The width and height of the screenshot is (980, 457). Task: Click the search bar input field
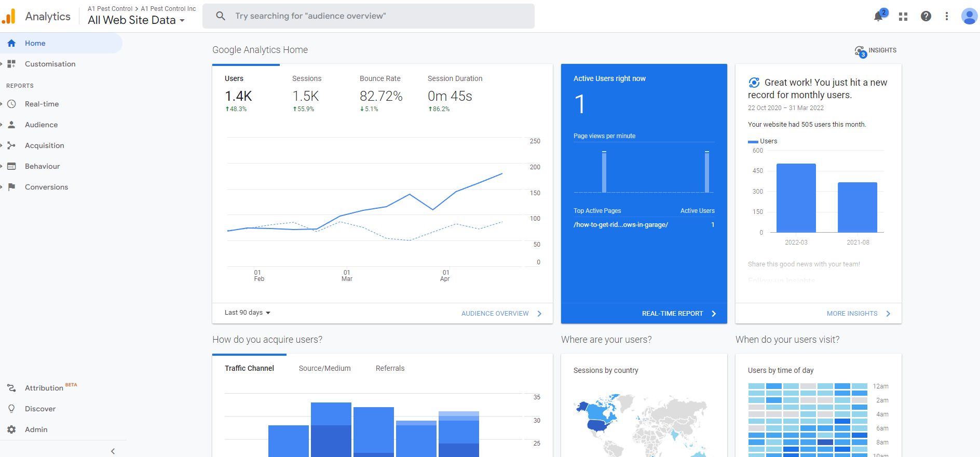tap(369, 16)
